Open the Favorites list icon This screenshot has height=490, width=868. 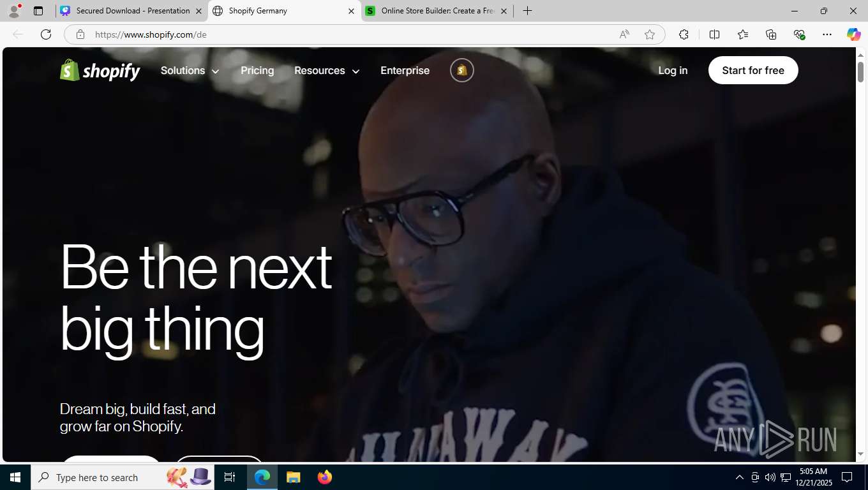pos(743,34)
